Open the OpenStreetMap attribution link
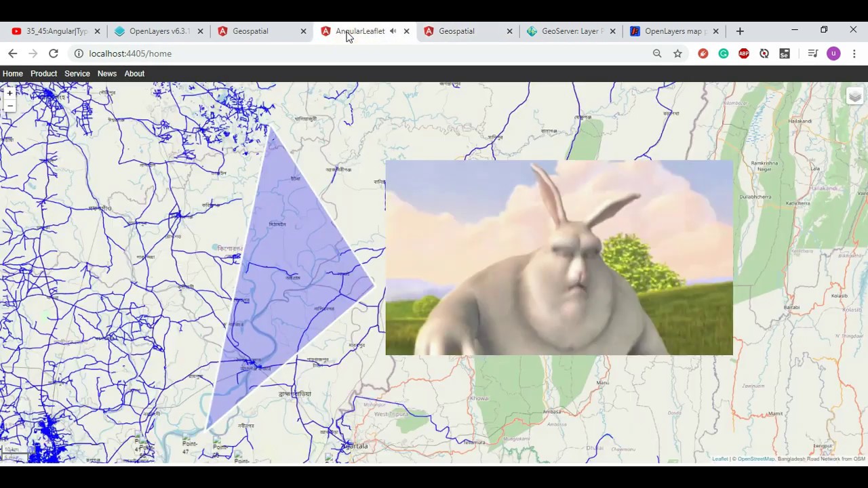Screen dimensions: 868x488 click(756, 459)
